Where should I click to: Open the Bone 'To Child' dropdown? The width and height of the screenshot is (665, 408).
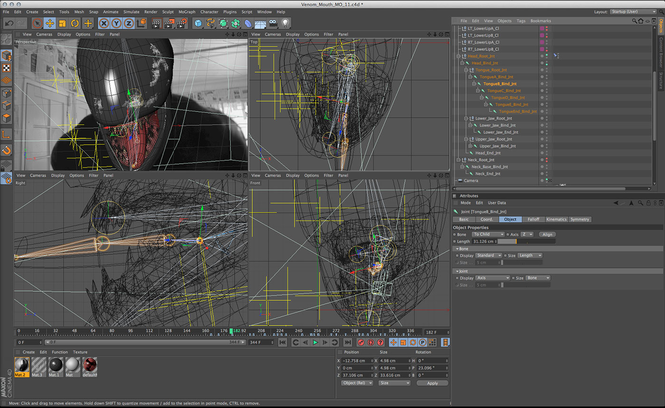point(488,235)
